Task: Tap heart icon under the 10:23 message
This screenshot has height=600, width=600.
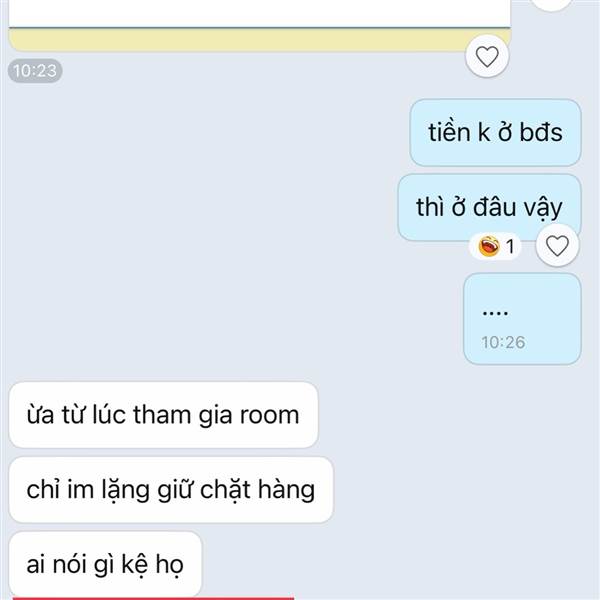Action: 487,57
